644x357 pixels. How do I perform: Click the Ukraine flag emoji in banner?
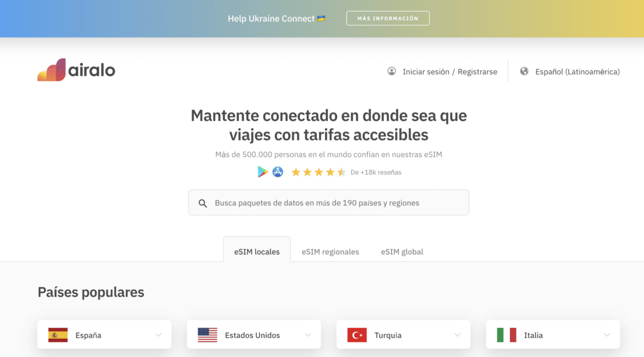[321, 18]
